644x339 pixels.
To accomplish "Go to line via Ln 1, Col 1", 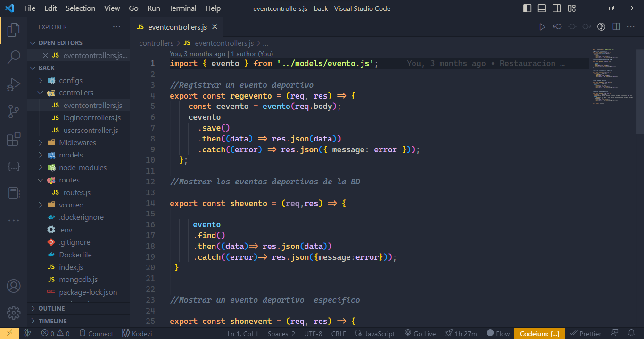I will click(x=243, y=333).
